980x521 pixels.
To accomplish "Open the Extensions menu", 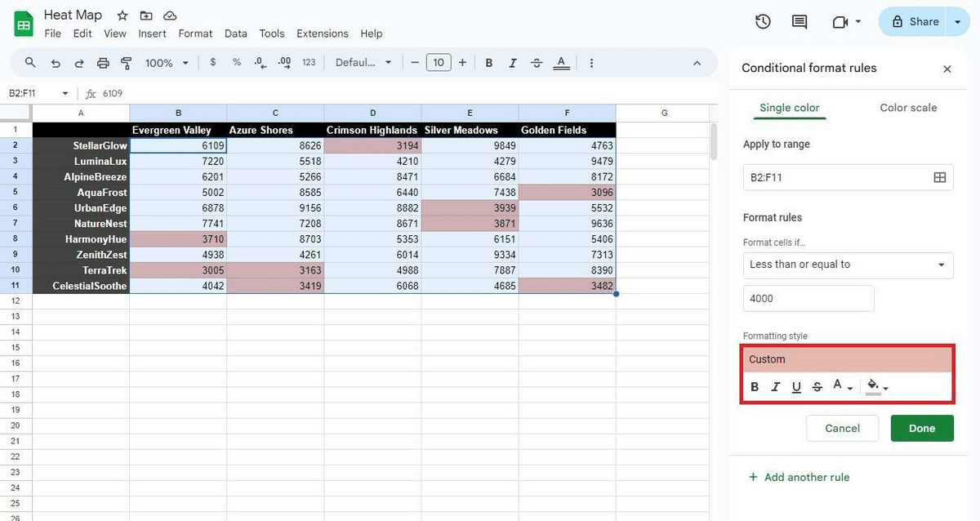I will click(323, 33).
